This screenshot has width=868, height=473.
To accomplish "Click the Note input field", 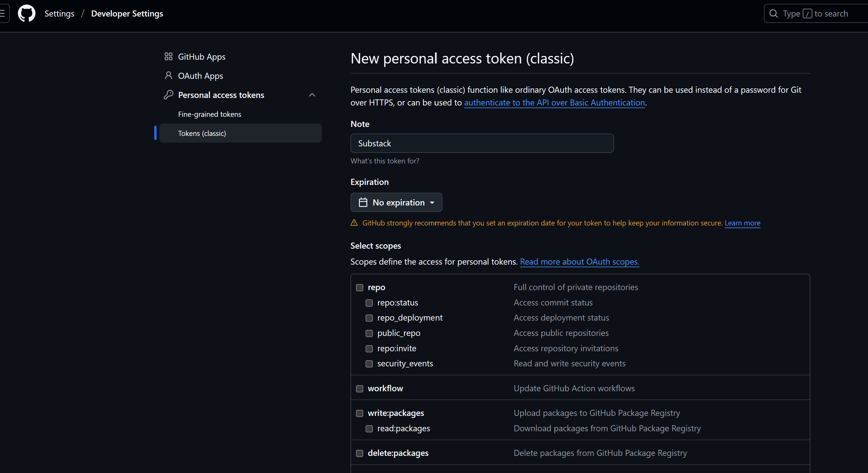I will coord(482,143).
